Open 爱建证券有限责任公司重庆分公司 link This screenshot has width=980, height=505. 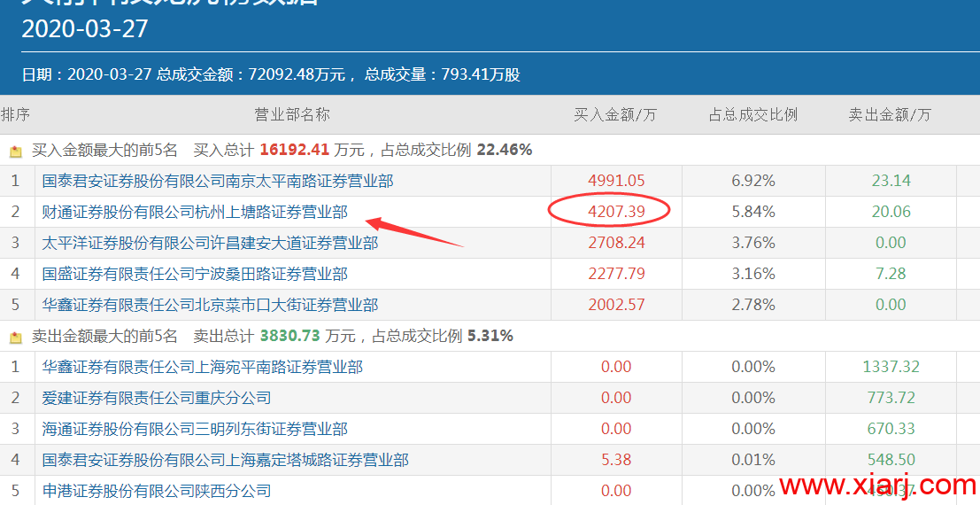(x=156, y=398)
